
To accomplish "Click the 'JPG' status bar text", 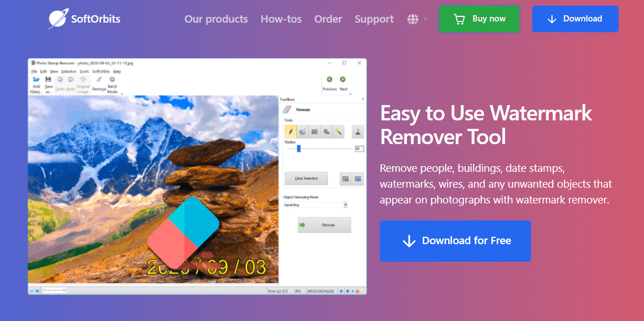I will (x=298, y=291).
